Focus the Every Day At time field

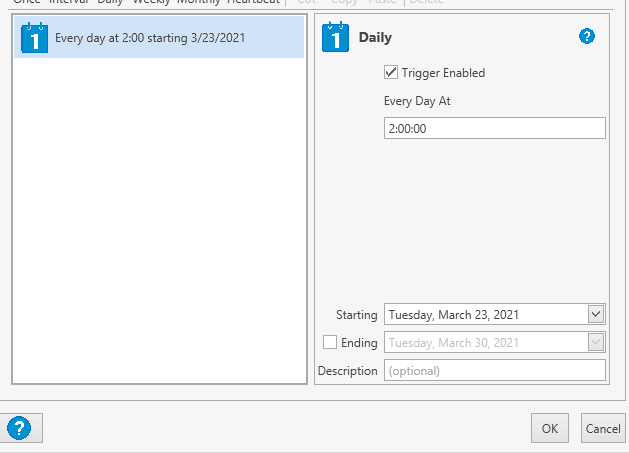[x=494, y=128]
